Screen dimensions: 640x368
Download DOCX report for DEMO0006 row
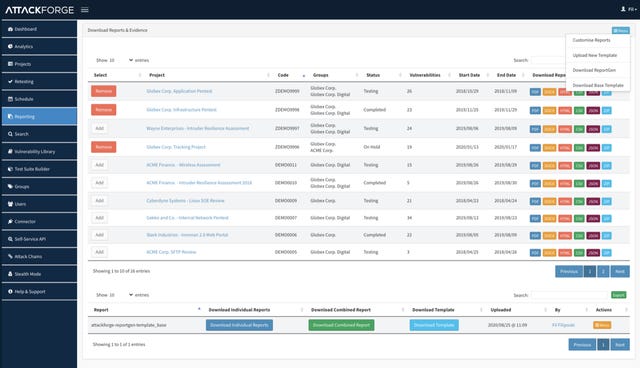pos(549,236)
